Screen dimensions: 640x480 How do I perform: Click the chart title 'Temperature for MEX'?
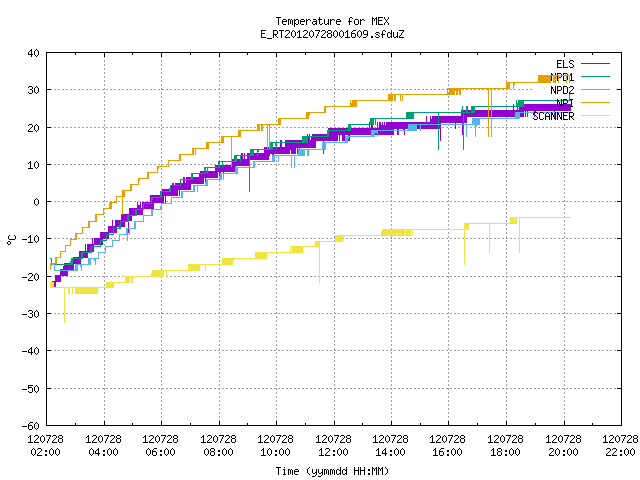(332, 21)
